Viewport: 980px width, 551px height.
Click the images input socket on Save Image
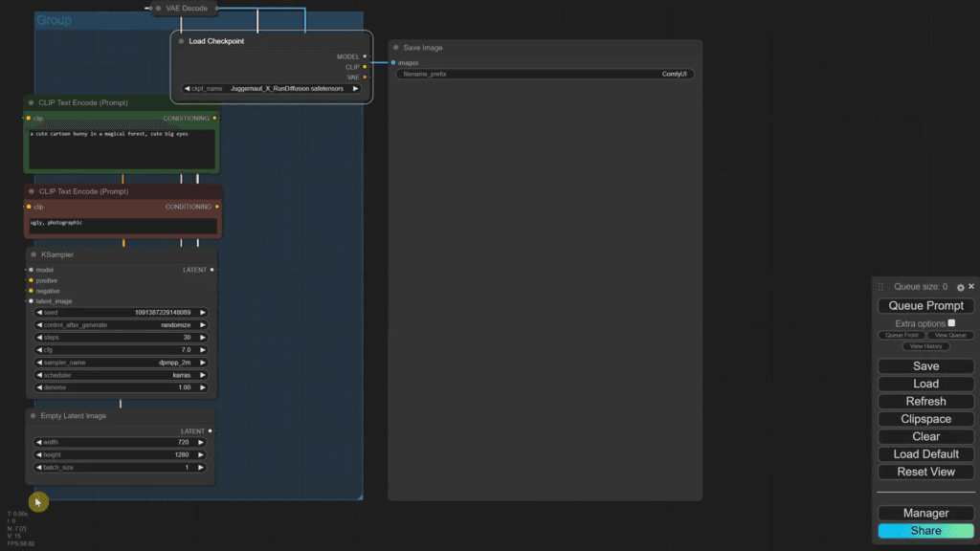(x=393, y=62)
